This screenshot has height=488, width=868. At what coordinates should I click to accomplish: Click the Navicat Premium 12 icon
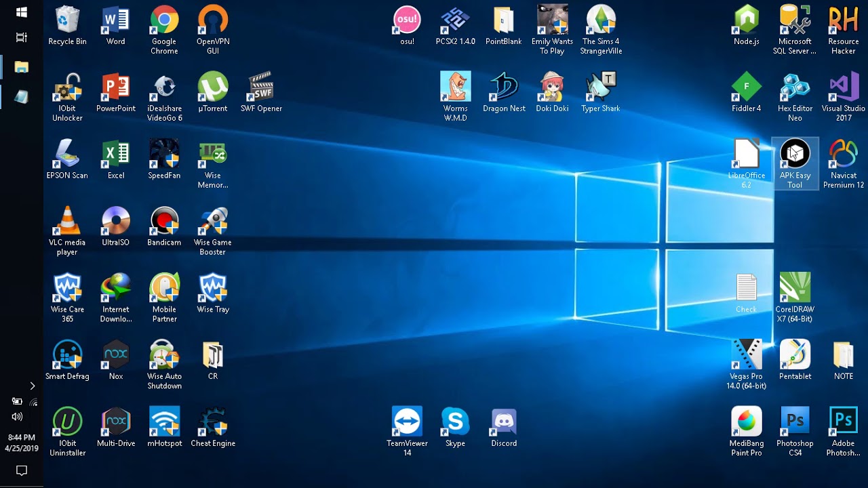coord(844,165)
